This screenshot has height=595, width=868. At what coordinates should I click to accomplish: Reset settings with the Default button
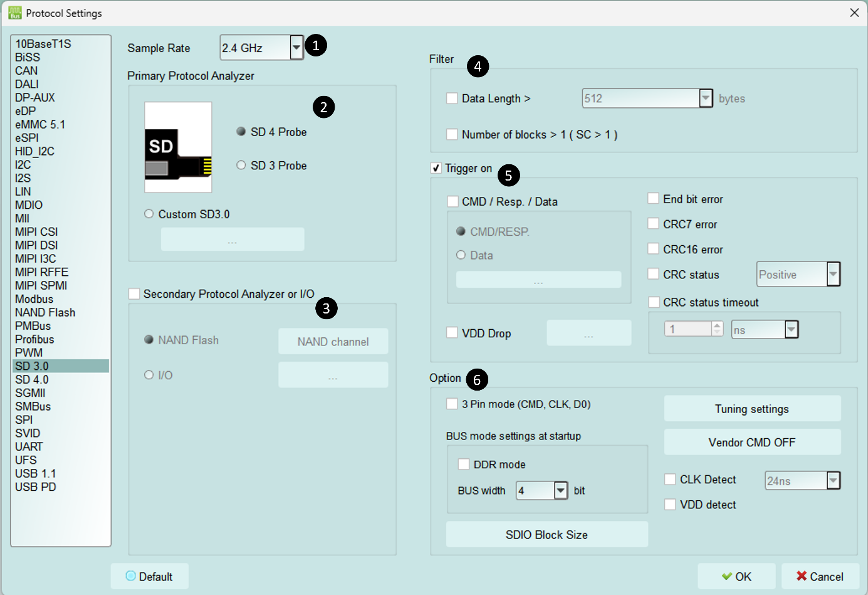click(x=149, y=576)
